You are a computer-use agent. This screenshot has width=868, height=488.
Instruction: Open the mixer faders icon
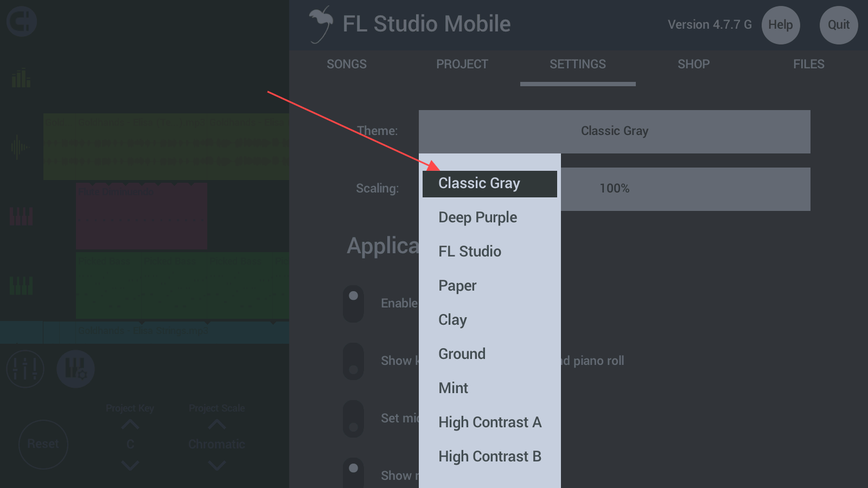coord(25,369)
